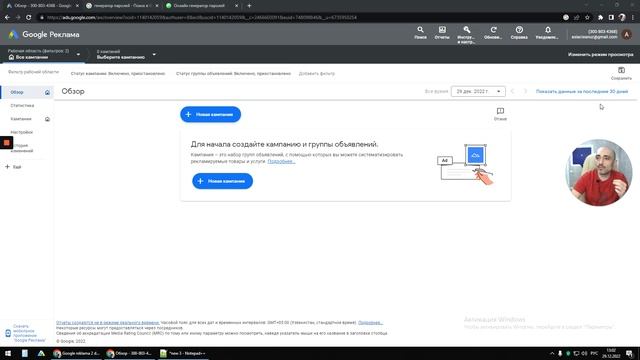
Task: Click the share icon in address bar
Action: tap(576, 18)
